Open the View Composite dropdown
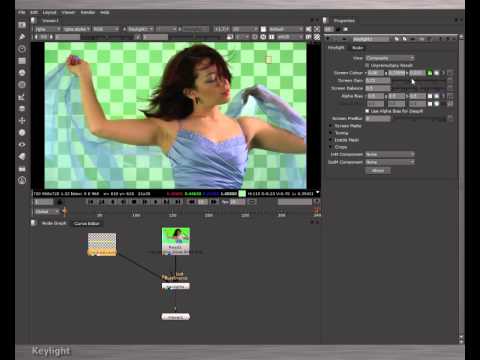480x360 pixels. click(390, 58)
